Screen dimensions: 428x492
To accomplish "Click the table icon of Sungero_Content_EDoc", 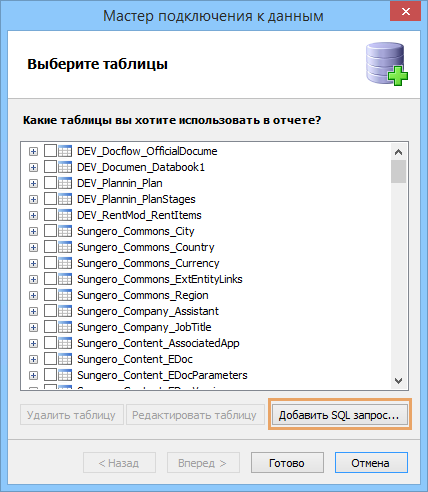I will point(65,359).
